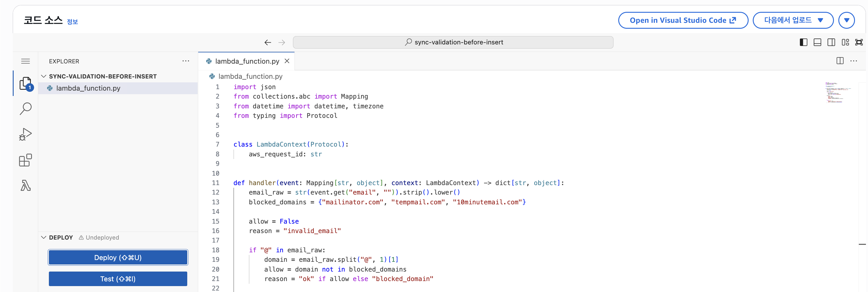868x292 pixels.
Task: Click the code minimap preview
Action: click(838, 92)
